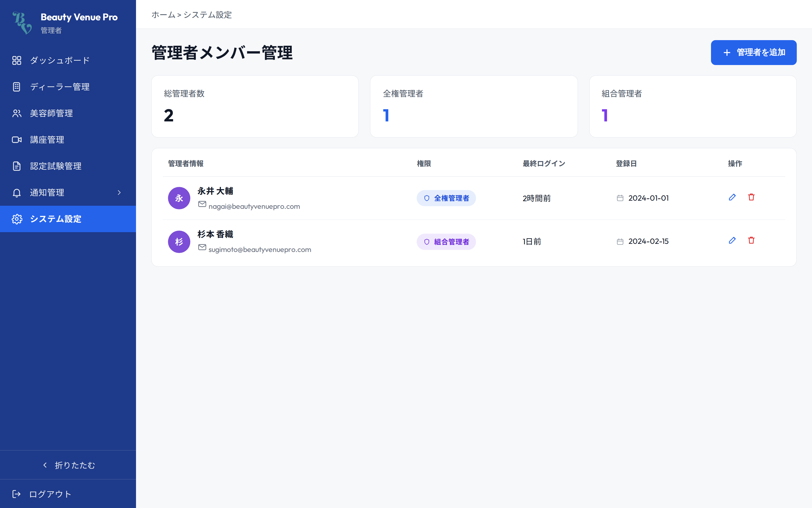Viewport: 812px width, 508px height.
Task: Click the ディーラー管理 document icon
Action: click(17, 87)
